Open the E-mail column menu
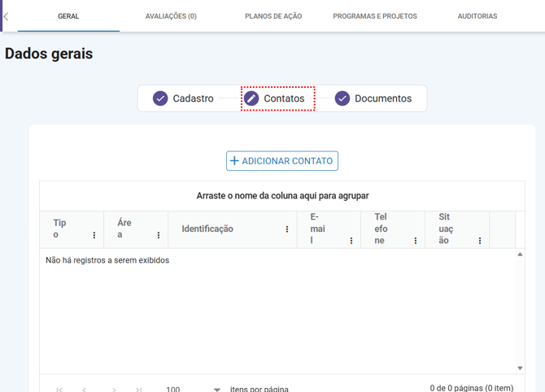The width and height of the screenshot is (545, 392). (351, 241)
